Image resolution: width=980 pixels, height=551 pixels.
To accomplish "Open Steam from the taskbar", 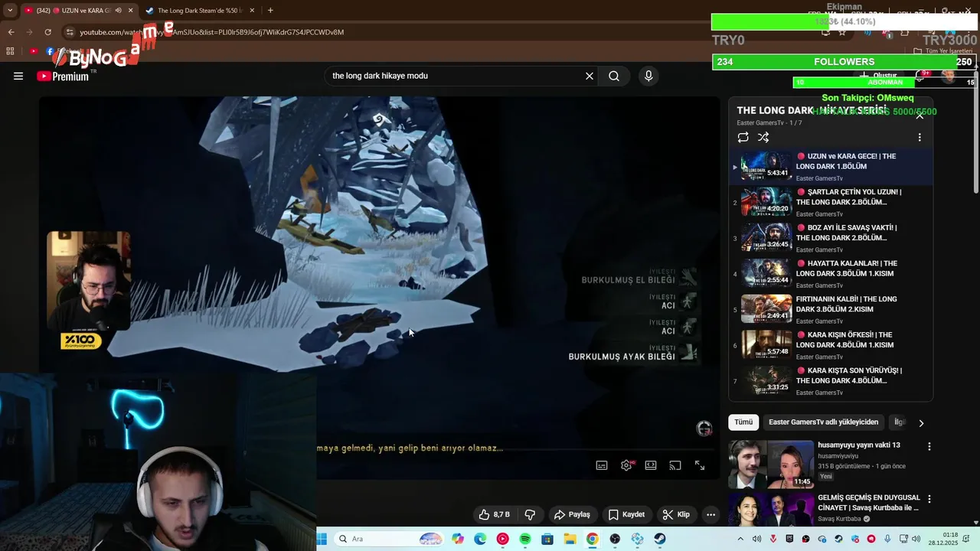I will [660, 539].
